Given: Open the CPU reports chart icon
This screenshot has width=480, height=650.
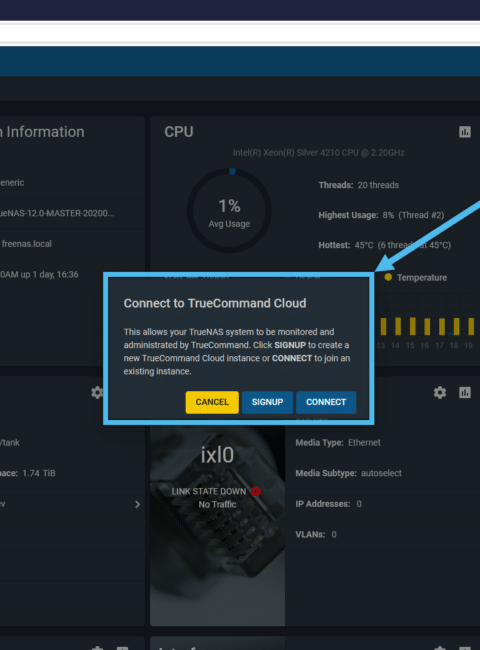Looking at the screenshot, I should point(465,132).
